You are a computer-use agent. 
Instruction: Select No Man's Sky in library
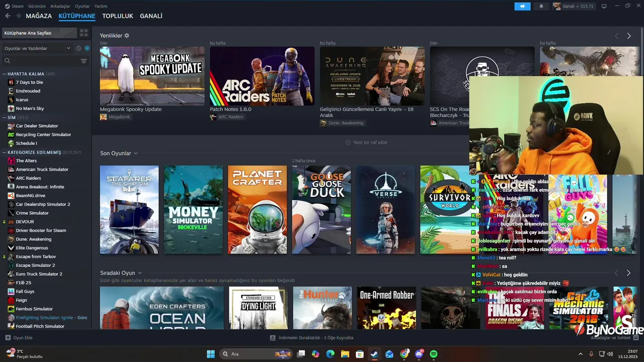(30, 109)
